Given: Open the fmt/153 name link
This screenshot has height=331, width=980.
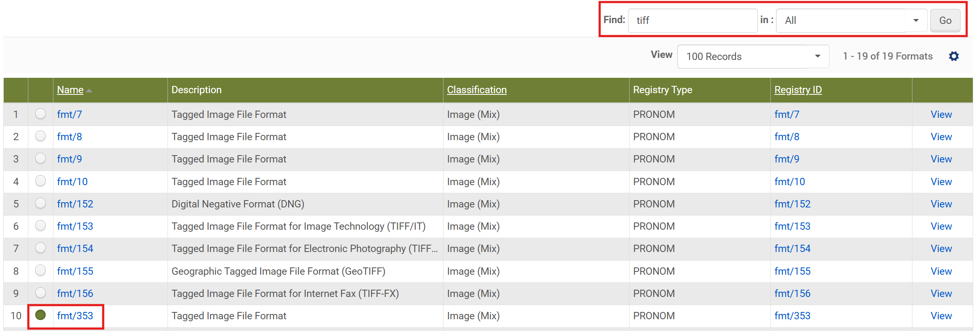Looking at the screenshot, I should point(75,226).
